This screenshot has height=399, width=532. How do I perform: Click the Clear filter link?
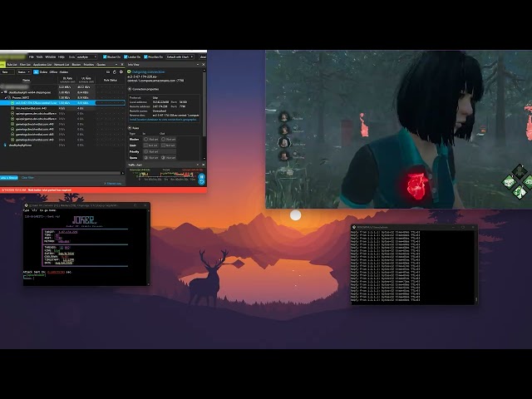pyautogui.click(x=27, y=177)
